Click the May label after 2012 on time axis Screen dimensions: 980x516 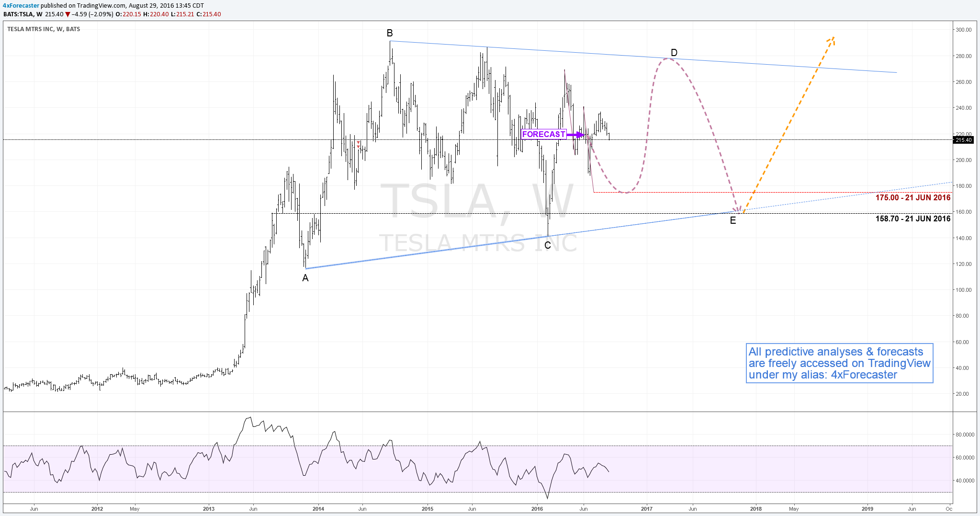tap(135, 509)
